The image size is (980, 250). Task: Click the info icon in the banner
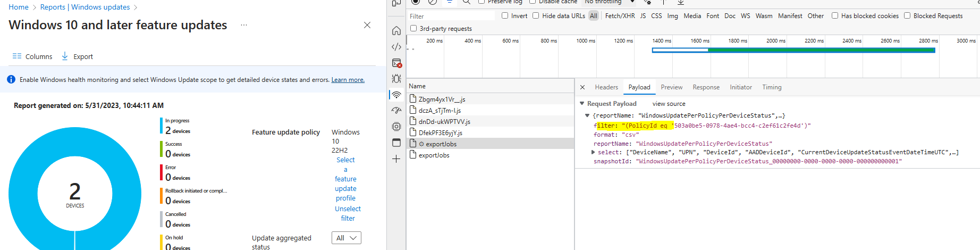pos(11,80)
